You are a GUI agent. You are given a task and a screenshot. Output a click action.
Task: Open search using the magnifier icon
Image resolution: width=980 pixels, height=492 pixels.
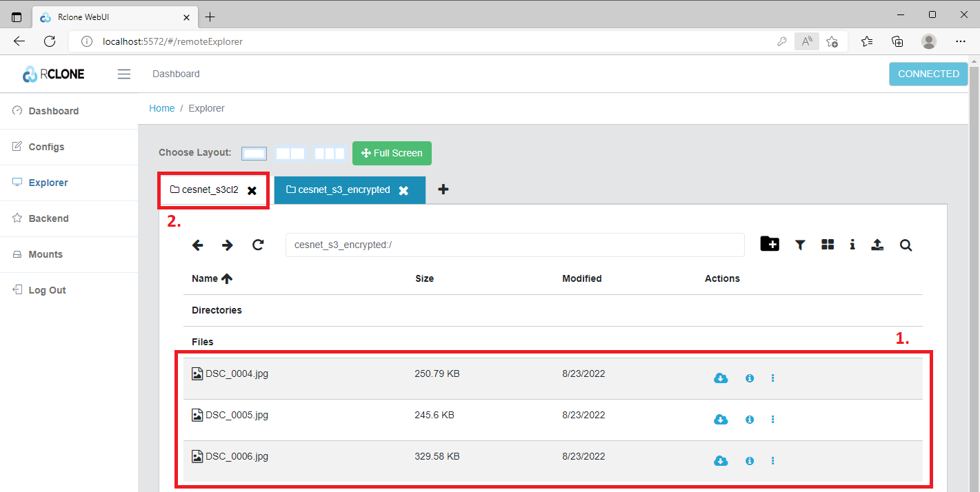coord(906,245)
